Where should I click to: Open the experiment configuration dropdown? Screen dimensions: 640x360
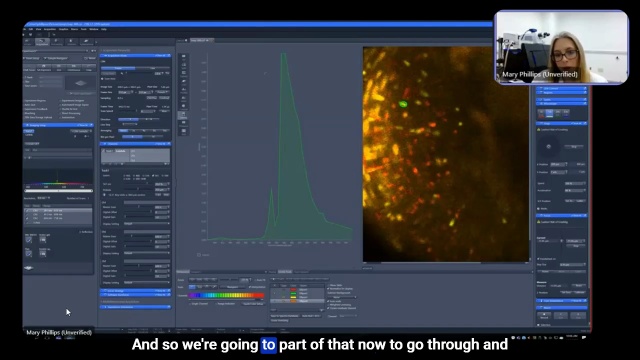click(x=56, y=51)
